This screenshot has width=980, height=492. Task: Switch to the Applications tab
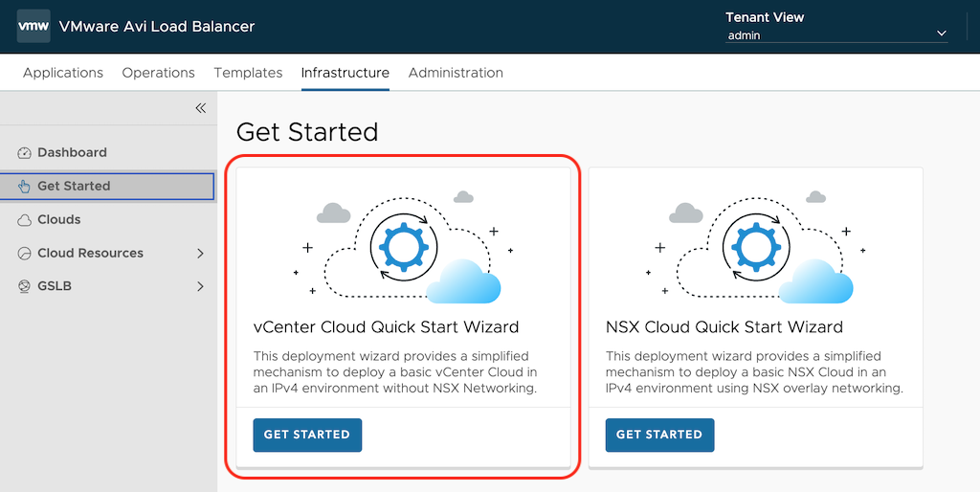(x=63, y=73)
